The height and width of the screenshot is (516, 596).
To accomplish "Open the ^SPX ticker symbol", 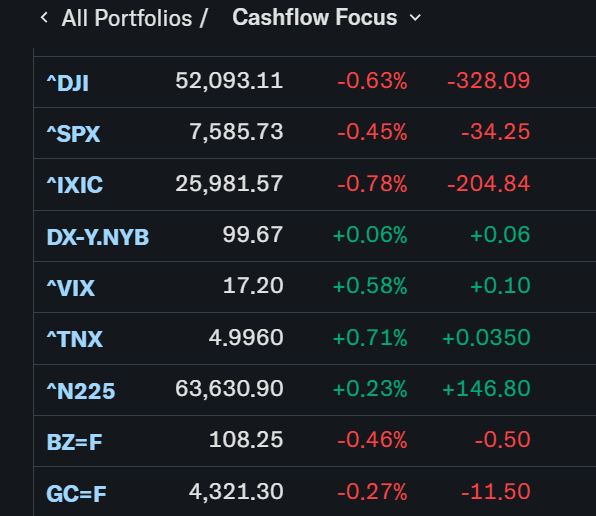I will (x=73, y=134).
